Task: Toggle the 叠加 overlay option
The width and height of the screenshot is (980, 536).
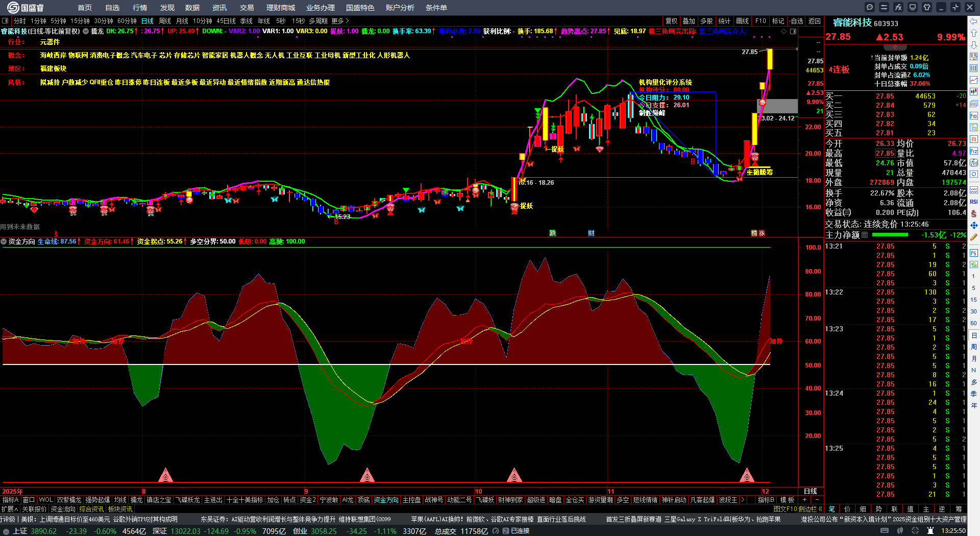Action: pos(689,21)
